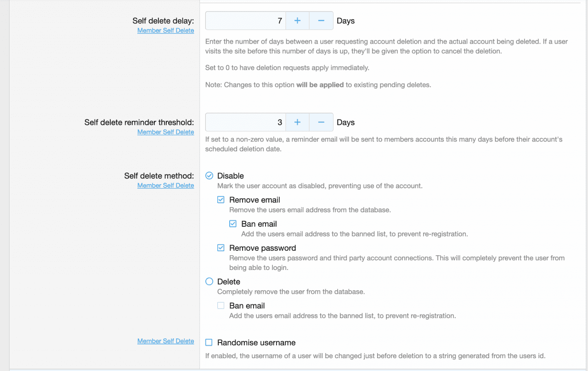Focus the Self delete delay number field

point(246,21)
